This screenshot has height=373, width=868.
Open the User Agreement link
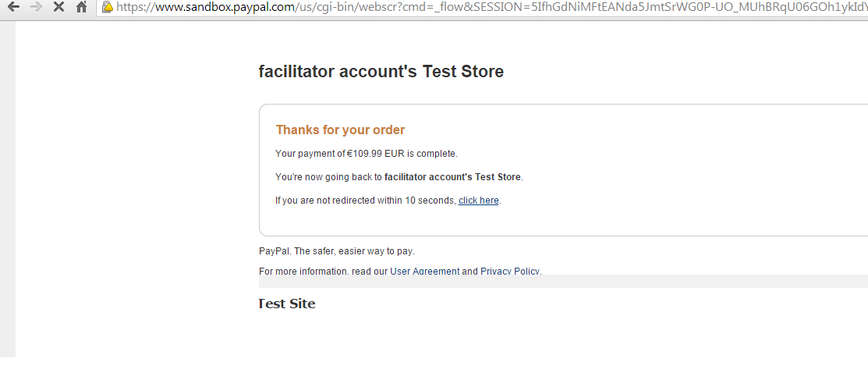(x=424, y=271)
